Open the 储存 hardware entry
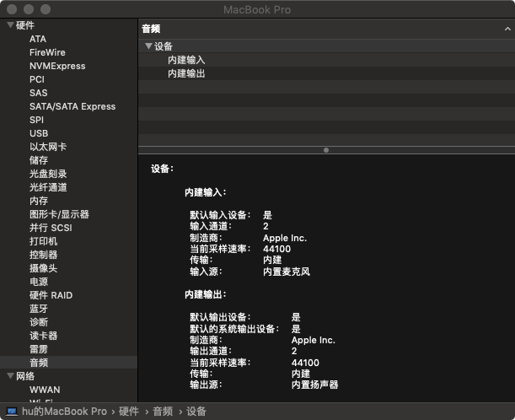This screenshot has height=420, width=515. tap(39, 160)
